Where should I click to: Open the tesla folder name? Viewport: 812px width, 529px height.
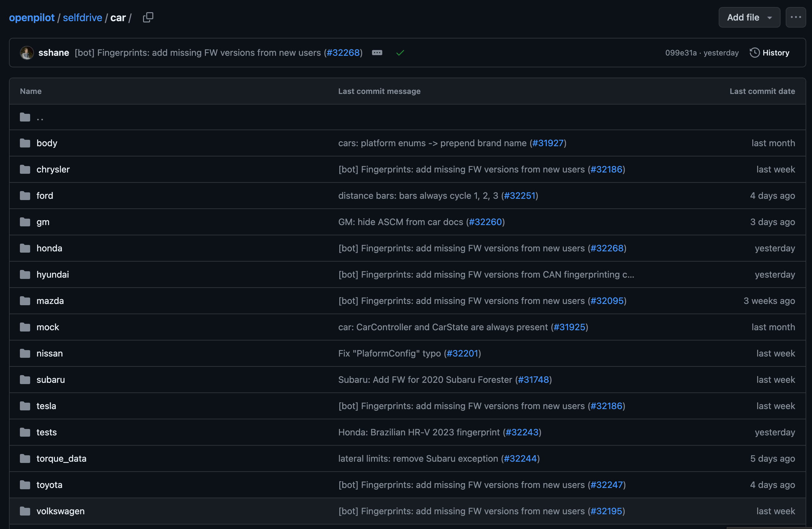(46, 406)
